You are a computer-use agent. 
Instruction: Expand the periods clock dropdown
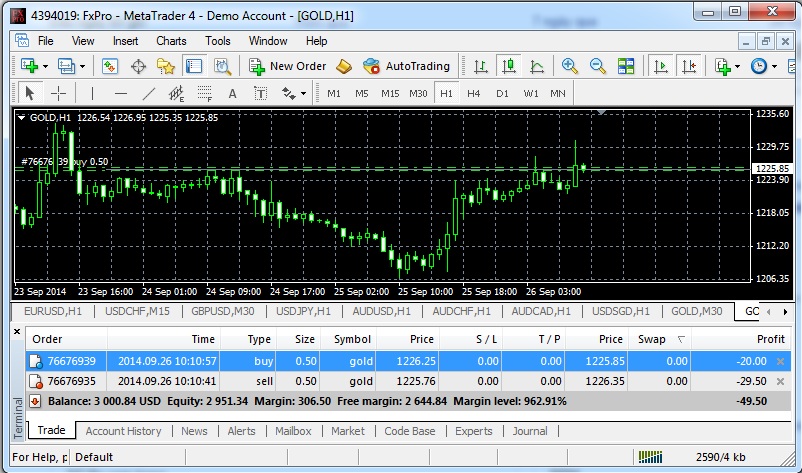click(774, 66)
